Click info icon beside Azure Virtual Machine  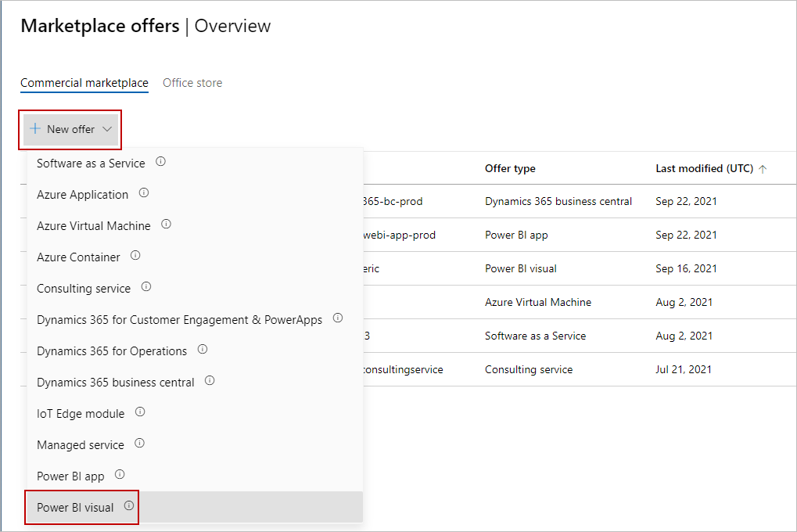[166, 225]
